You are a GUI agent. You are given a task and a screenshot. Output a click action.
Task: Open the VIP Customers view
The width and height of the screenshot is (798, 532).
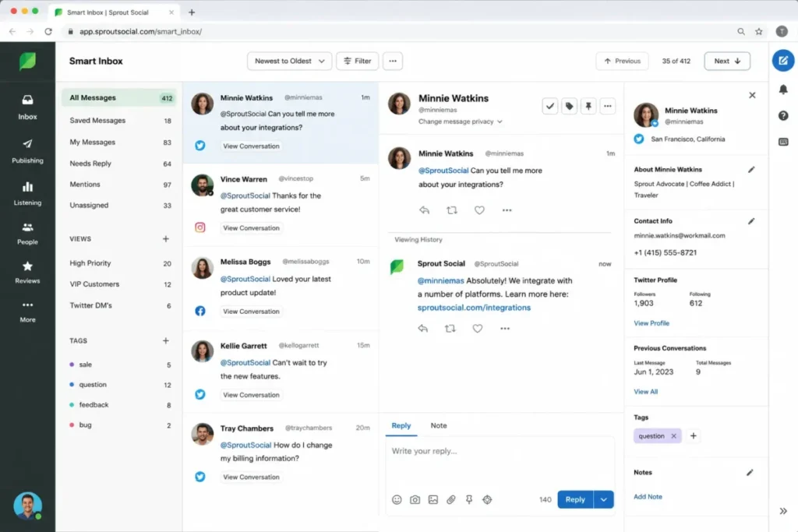pyautogui.click(x=119, y=284)
